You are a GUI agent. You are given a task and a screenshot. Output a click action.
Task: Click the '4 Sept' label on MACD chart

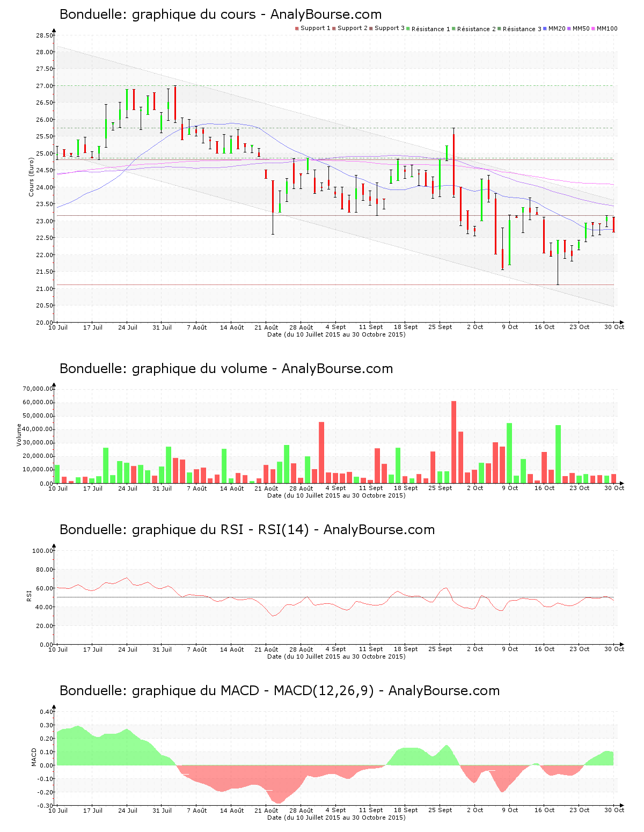tap(335, 811)
